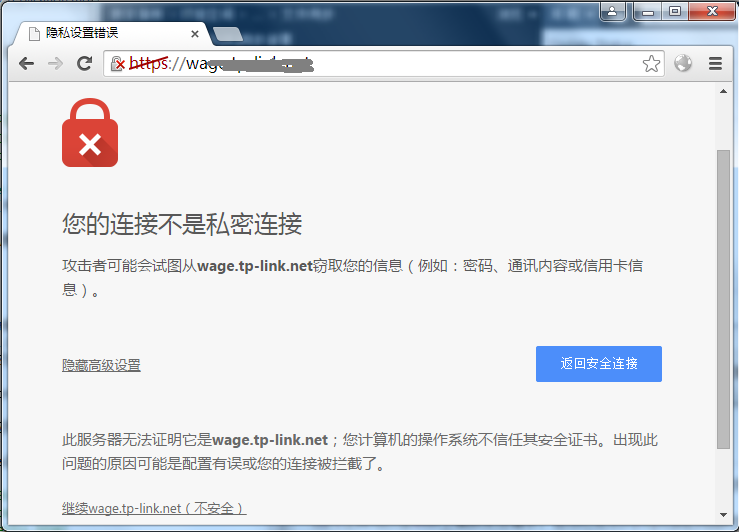The image size is (739, 532).
Task: Click the vertical scrollbar thumb
Action: point(723,299)
